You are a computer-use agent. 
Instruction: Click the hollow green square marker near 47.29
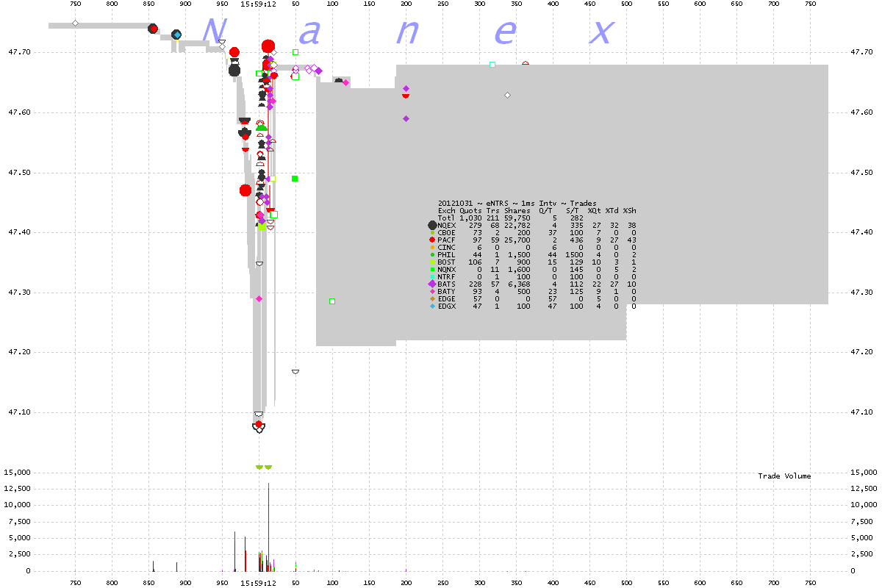click(x=332, y=301)
